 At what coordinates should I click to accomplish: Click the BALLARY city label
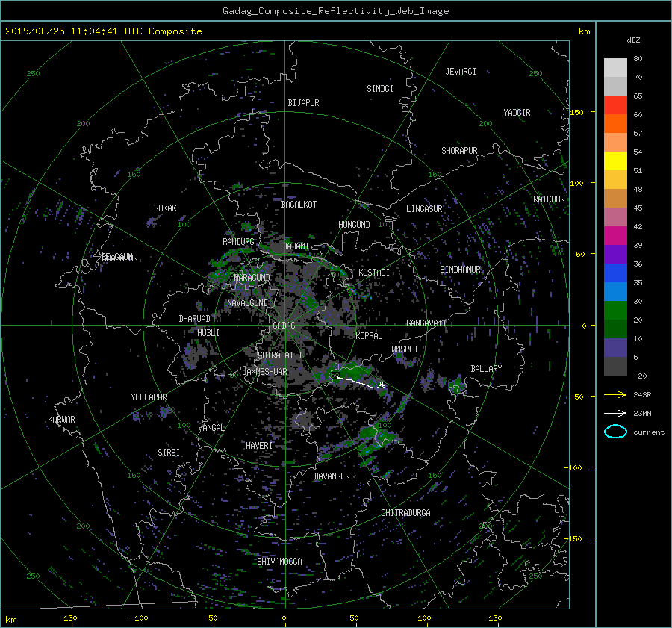[x=486, y=369]
